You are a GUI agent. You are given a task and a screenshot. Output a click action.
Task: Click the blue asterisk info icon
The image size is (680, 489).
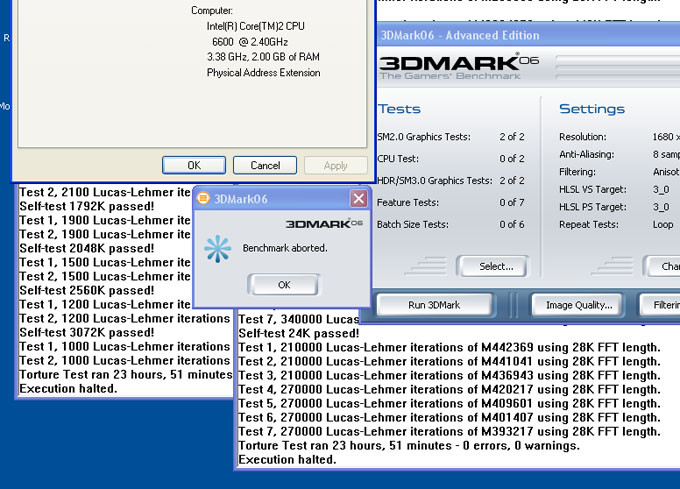[x=218, y=249]
